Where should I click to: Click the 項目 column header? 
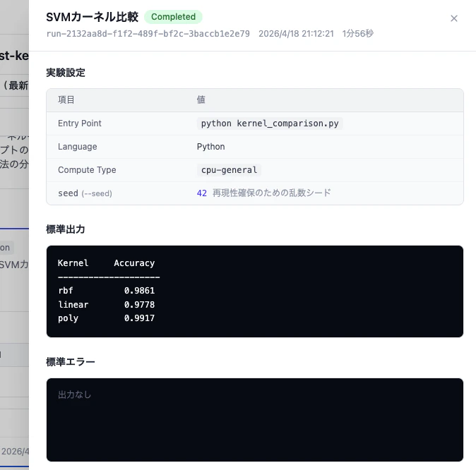(x=66, y=100)
